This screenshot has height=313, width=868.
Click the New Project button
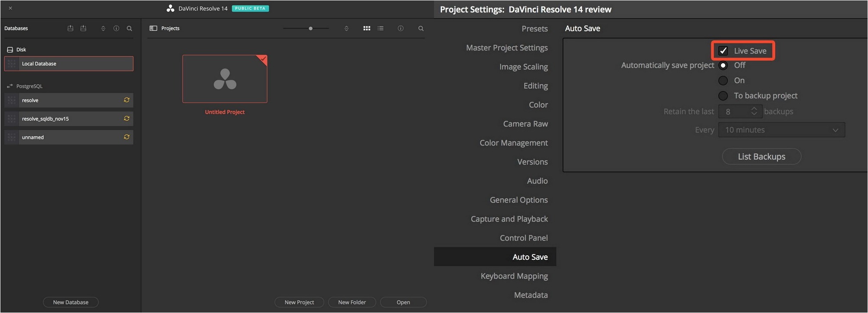click(x=299, y=302)
